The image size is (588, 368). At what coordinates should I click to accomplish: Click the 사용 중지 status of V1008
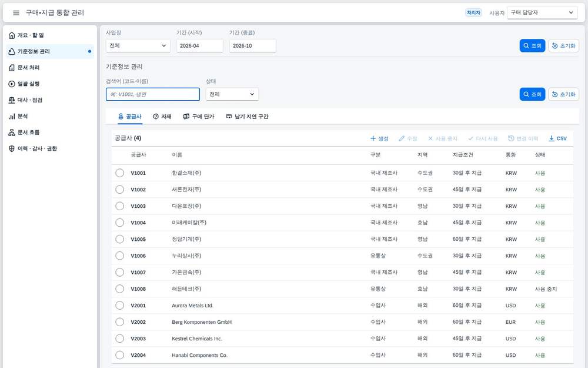click(x=546, y=289)
